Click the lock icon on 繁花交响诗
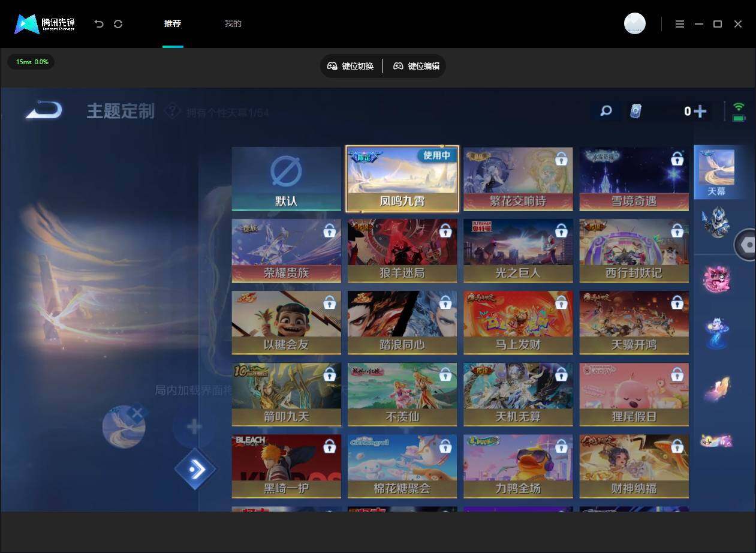This screenshot has height=553, width=756. 561,159
